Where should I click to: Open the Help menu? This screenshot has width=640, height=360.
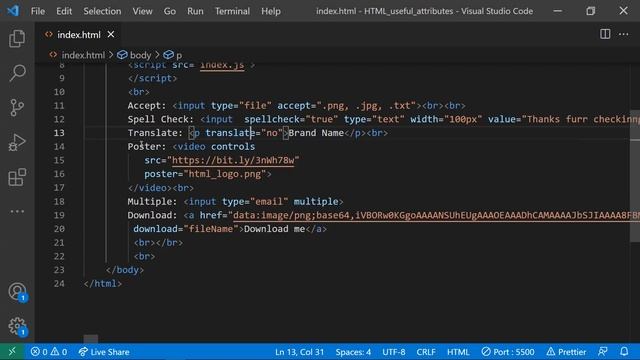271,11
